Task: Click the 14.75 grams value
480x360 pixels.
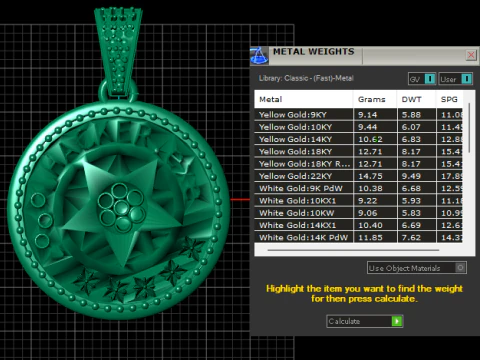Action: pyautogui.click(x=370, y=176)
